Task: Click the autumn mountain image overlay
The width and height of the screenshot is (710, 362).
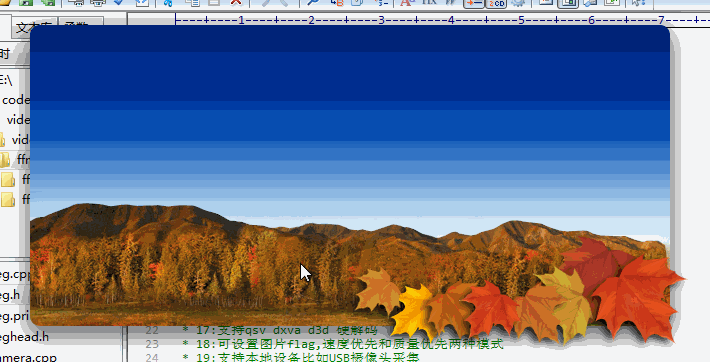Action: [x=350, y=176]
